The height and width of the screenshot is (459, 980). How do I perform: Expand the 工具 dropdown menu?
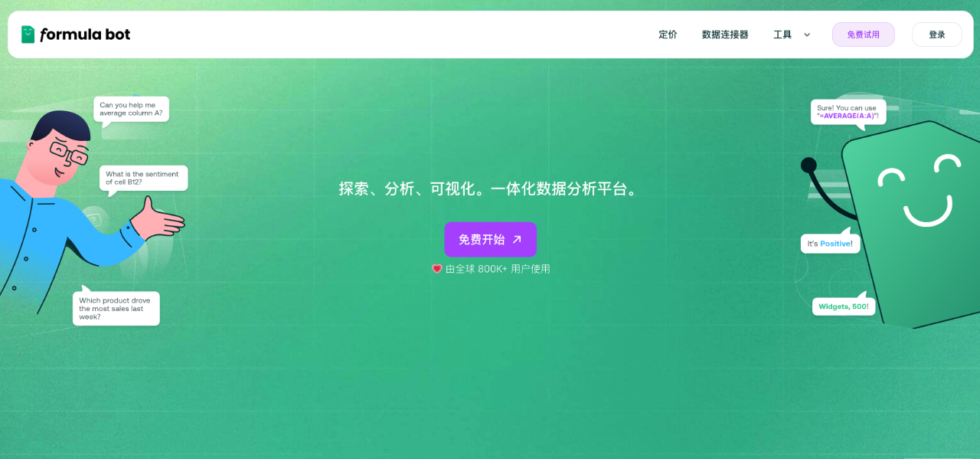click(782, 34)
